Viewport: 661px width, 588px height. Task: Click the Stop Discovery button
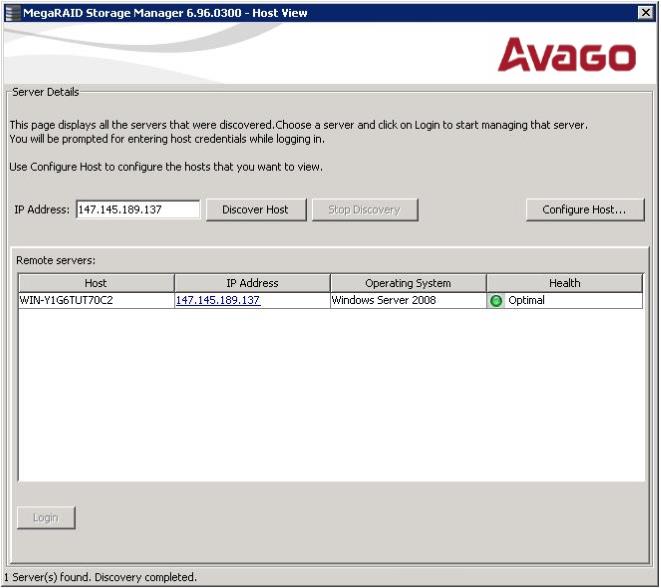[x=364, y=210]
